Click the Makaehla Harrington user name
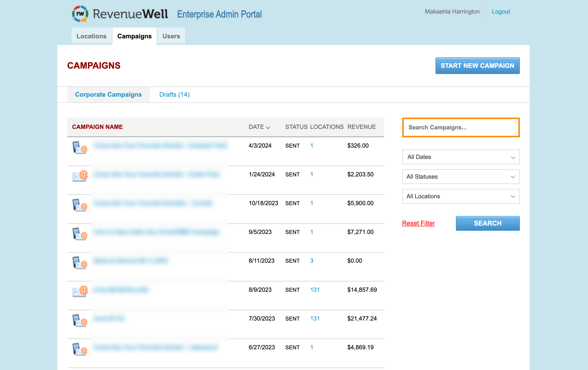The width and height of the screenshot is (588, 370). pos(452,12)
